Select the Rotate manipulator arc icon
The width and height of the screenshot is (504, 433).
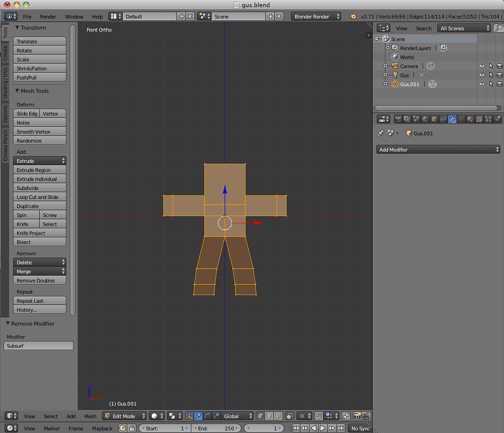pyautogui.click(x=207, y=416)
